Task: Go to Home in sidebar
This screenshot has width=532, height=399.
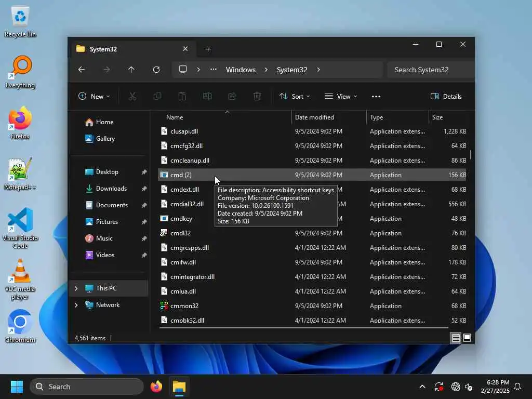Action: (104, 122)
